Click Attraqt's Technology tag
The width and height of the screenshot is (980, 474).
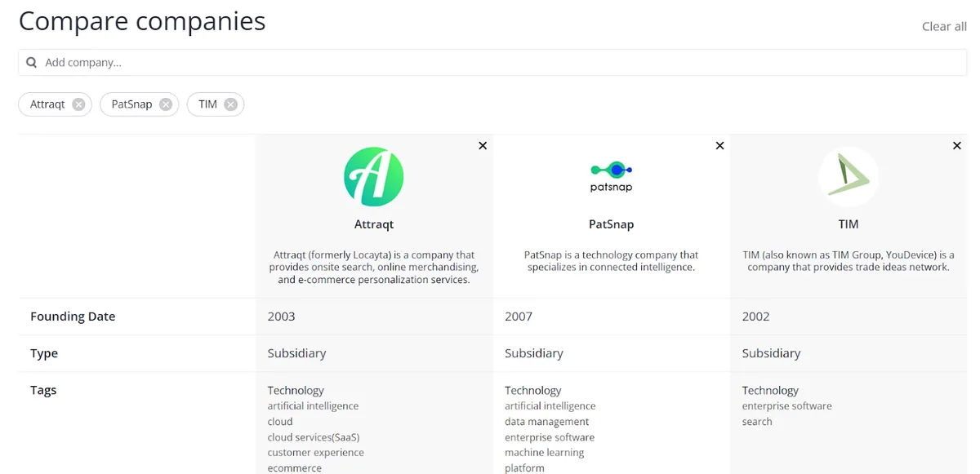click(296, 390)
